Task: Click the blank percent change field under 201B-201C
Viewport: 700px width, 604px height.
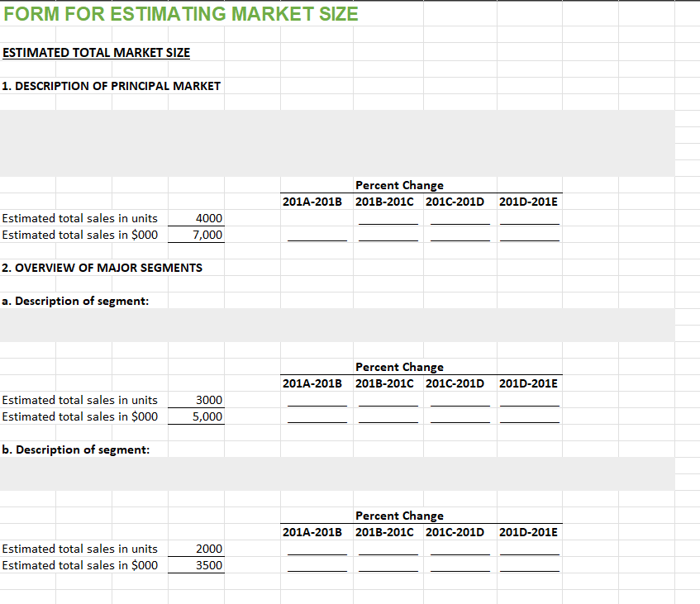Action: click(385, 218)
